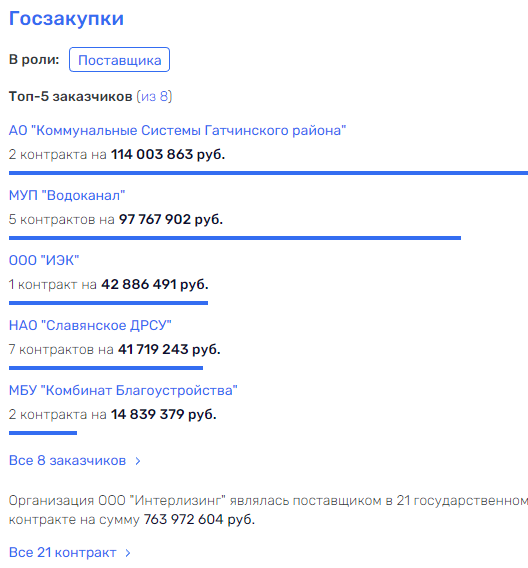Open the Все 21 контракт link
528x568 pixels.
pos(62,552)
